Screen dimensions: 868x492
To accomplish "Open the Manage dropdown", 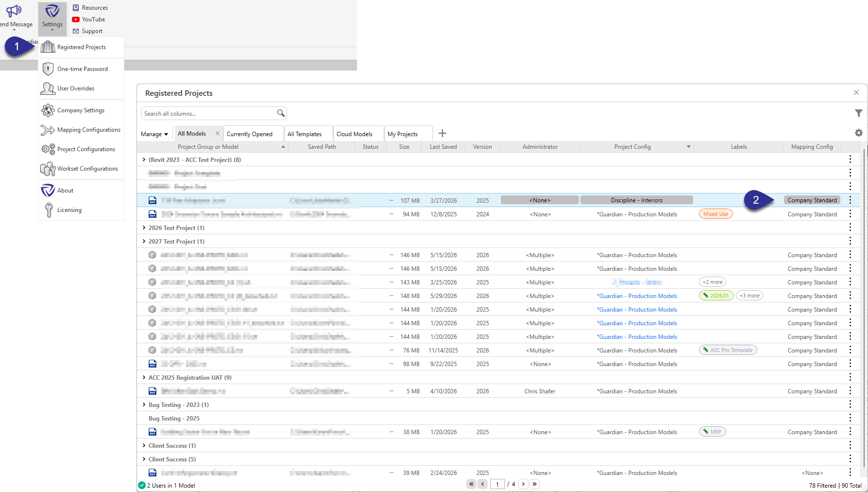I will [154, 134].
